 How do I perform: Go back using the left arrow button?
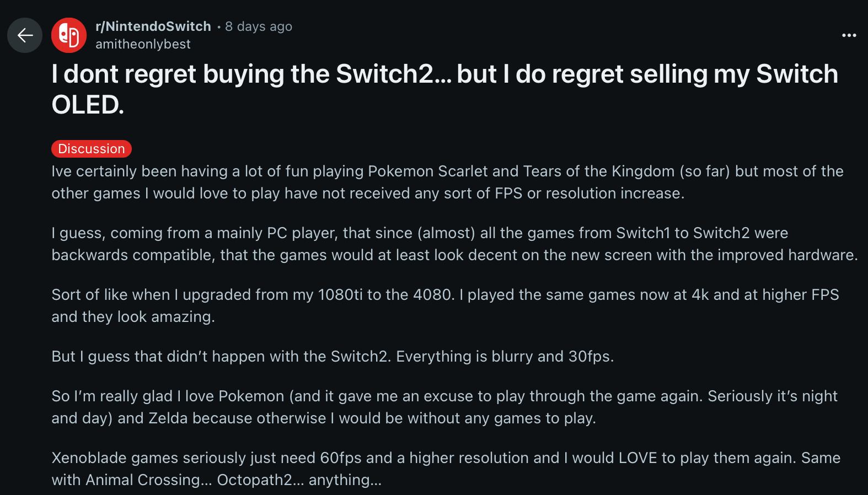(25, 35)
